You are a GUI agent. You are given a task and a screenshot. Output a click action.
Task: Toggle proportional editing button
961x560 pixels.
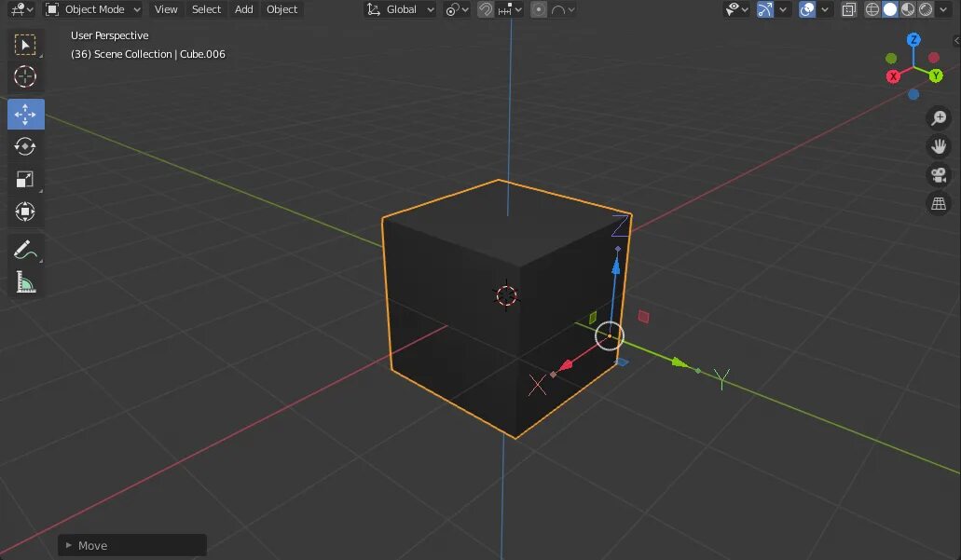click(538, 9)
